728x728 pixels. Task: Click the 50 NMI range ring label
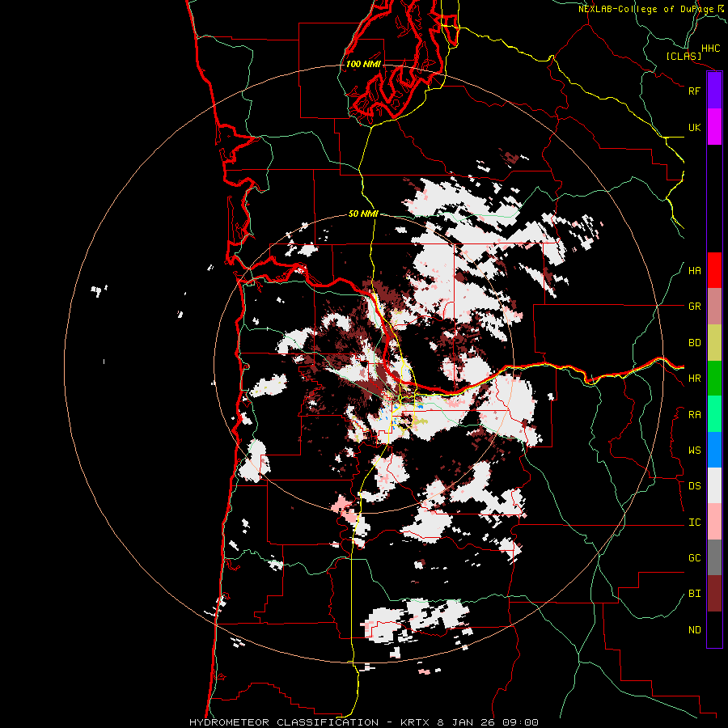(363, 214)
